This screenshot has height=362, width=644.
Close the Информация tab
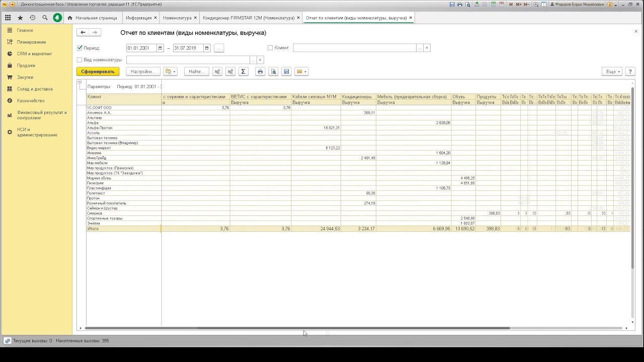coord(155,18)
